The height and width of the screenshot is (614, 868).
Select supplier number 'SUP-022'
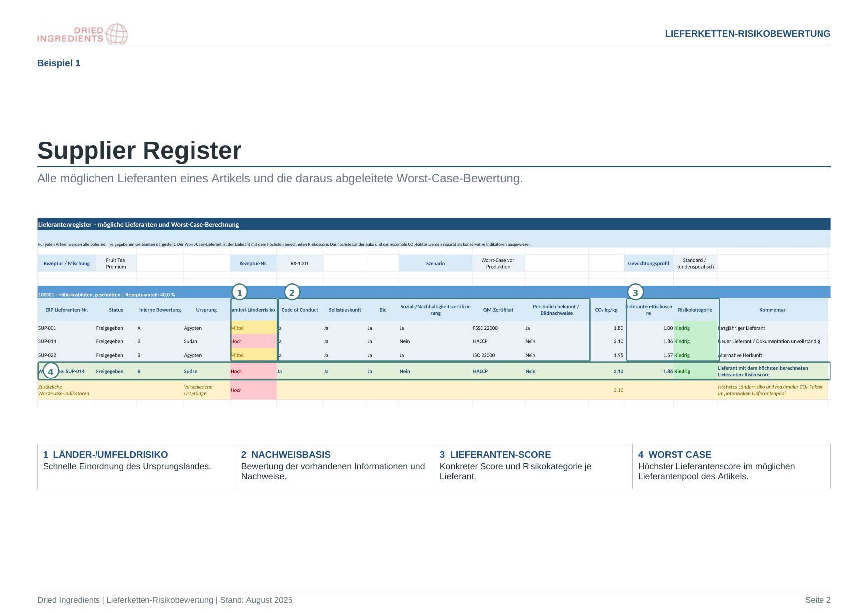pyautogui.click(x=48, y=355)
